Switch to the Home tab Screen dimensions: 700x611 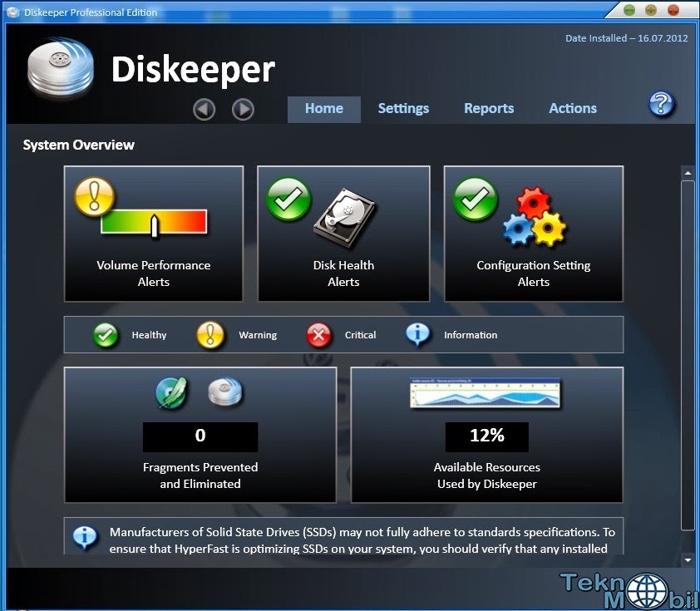[x=324, y=109]
